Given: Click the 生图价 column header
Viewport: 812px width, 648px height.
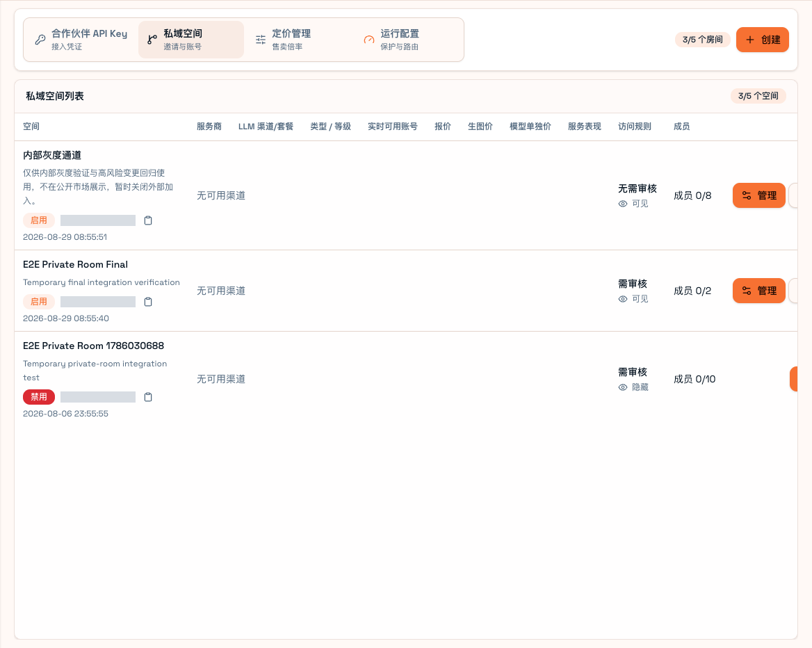Looking at the screenshot, I should pos(480,127).
